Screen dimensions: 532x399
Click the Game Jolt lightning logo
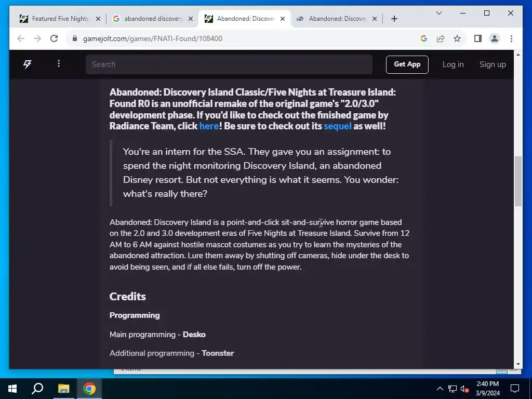28,64
